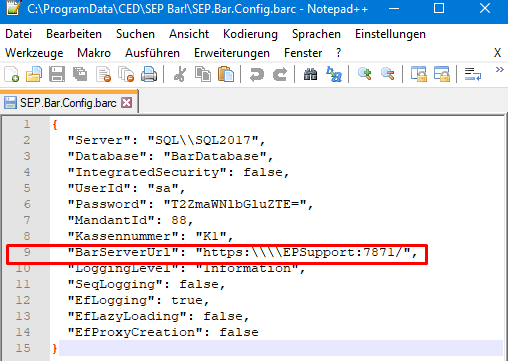Undo the last change

(257, 74)
